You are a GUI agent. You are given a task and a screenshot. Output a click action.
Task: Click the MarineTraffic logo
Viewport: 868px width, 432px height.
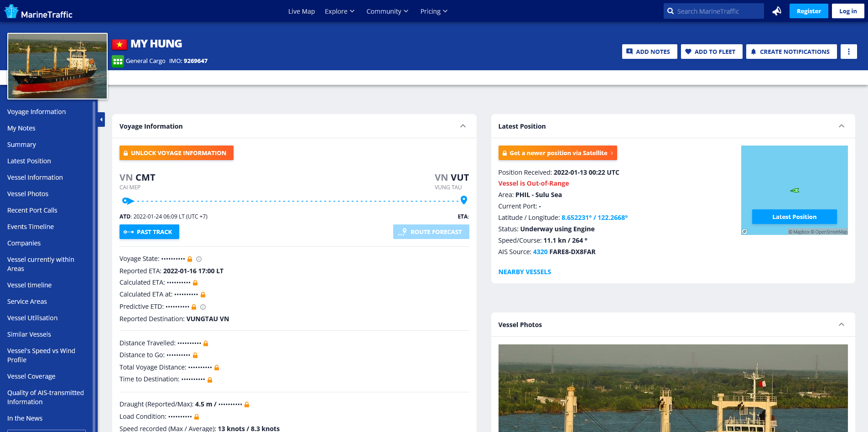pyautogui.click(x=38, y=11)
